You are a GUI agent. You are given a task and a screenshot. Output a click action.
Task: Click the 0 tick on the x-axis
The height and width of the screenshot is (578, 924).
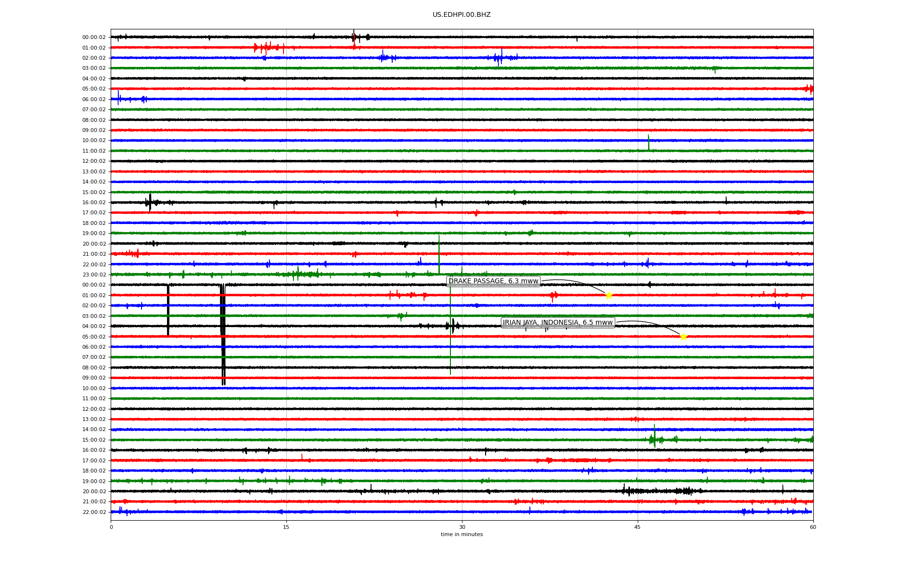click(x=111, y=527)
